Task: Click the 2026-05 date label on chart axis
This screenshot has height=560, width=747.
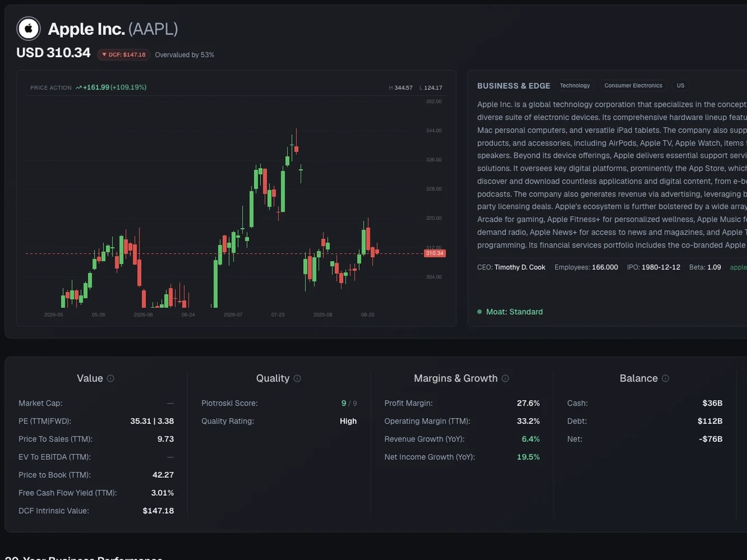Action: 53,315
